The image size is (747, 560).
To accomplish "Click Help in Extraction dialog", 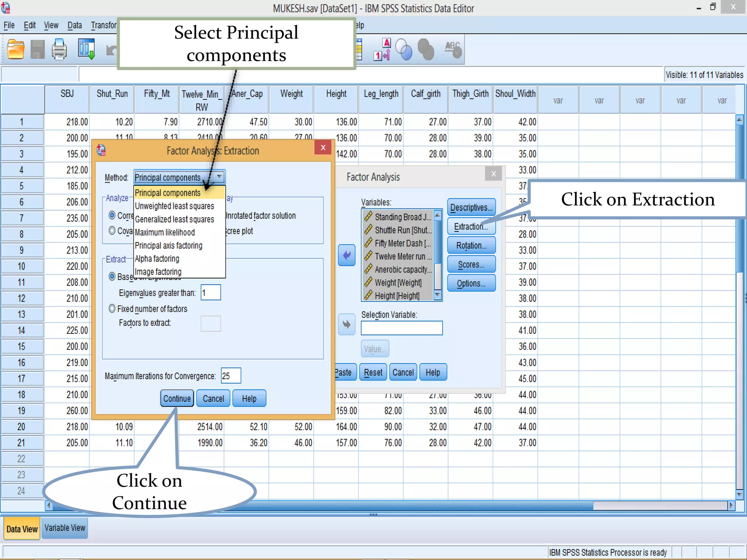I will point(249,398).
